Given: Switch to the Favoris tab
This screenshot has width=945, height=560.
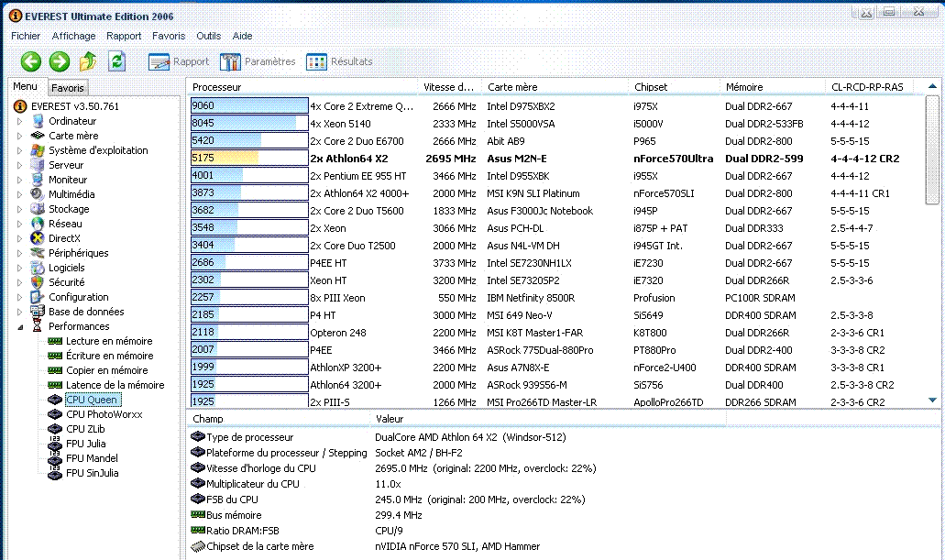Looking at the screenshot, I should coord(68,87).
